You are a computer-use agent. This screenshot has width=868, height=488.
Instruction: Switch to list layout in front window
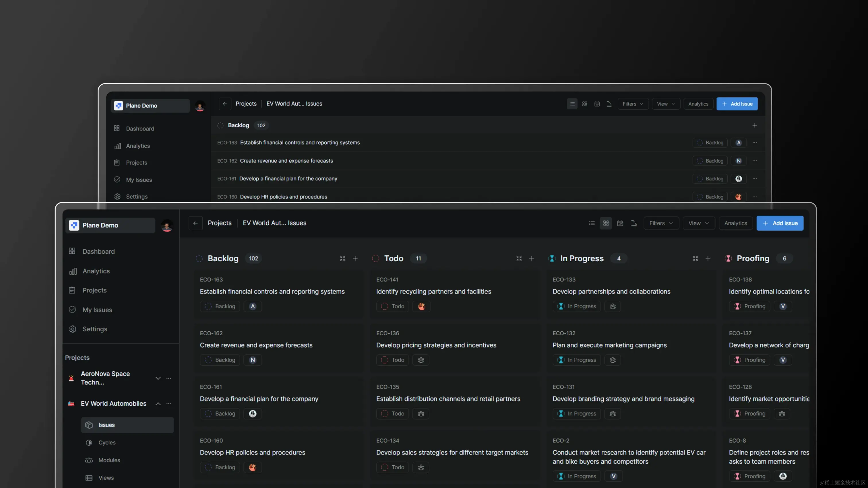pyautogui.click(x=592, y=223)
